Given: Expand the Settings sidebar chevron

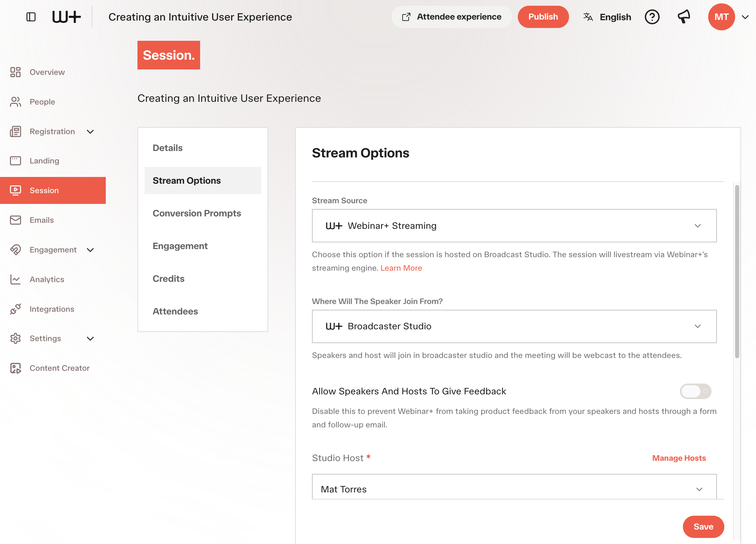Looking at the screenshot, I should tap(90, 338).
